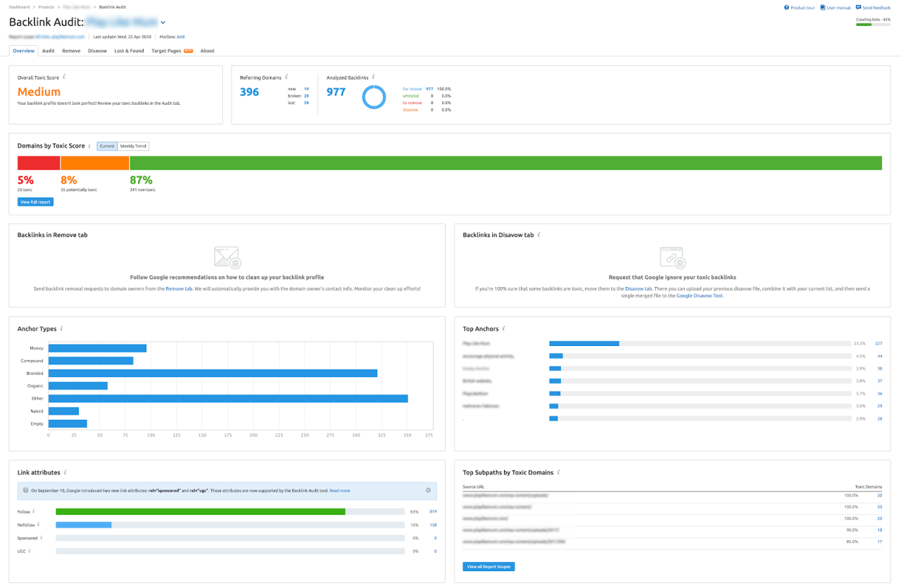This screenshot has width=901, height=588.
Task: Click the red toxic domains bar segment
Action: point(39,163)
